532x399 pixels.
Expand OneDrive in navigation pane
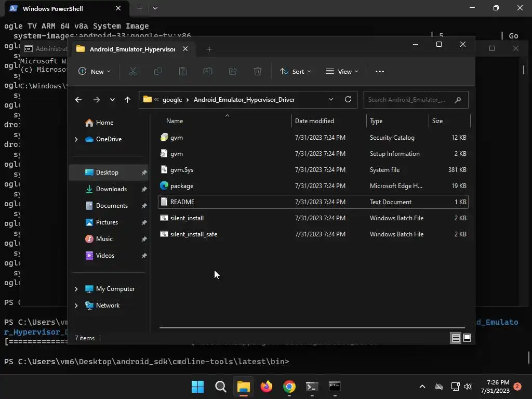(x=76, y=139)
